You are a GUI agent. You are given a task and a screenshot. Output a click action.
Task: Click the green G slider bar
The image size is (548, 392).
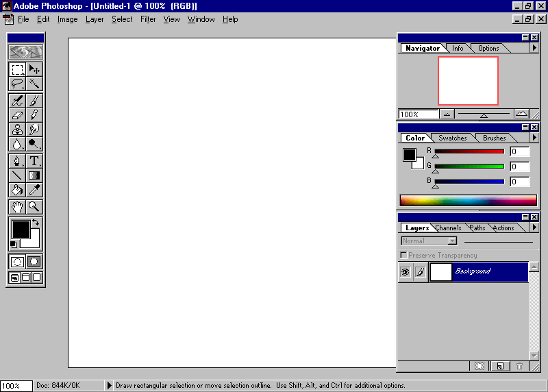(x=469, y=167)
